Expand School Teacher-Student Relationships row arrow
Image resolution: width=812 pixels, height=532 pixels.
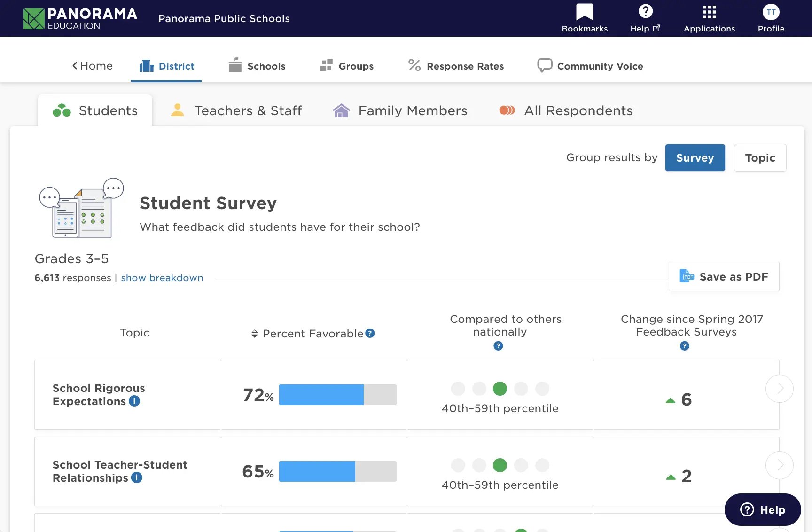pos(779,465)
